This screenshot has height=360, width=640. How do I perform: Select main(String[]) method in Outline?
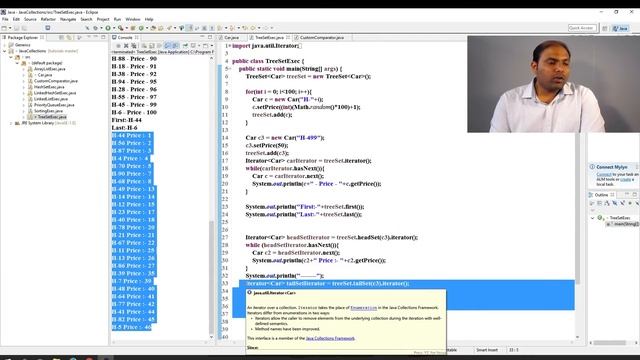pyautogui.click(x=622, y=224)
